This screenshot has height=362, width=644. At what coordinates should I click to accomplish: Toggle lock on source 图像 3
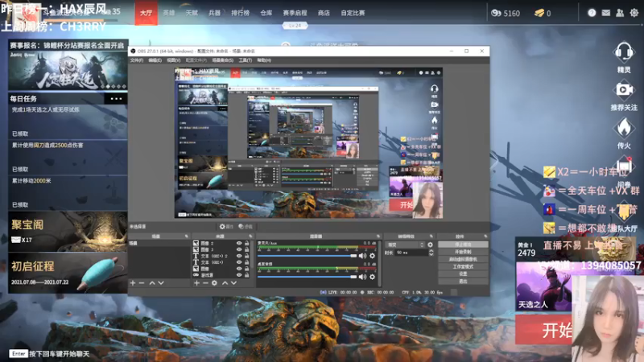coord(247,249)
